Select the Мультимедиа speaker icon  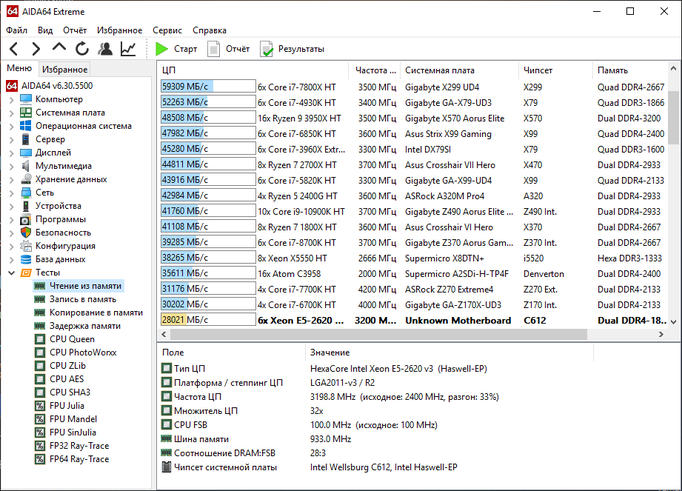click(26, 166)
